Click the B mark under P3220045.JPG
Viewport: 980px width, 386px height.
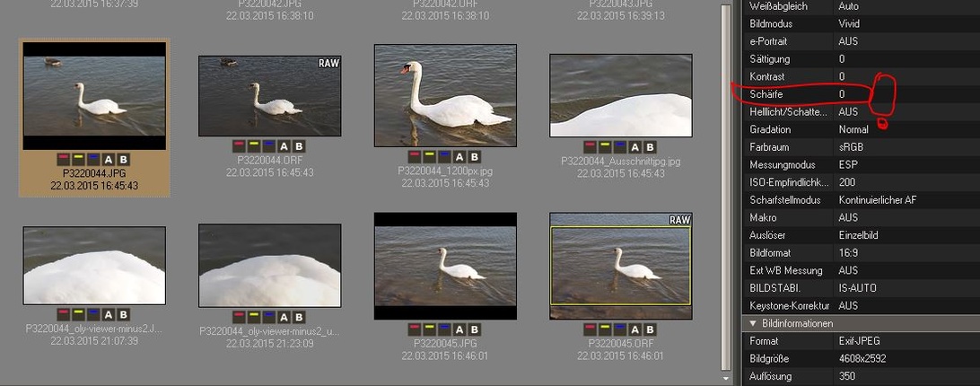pos(475,329)
